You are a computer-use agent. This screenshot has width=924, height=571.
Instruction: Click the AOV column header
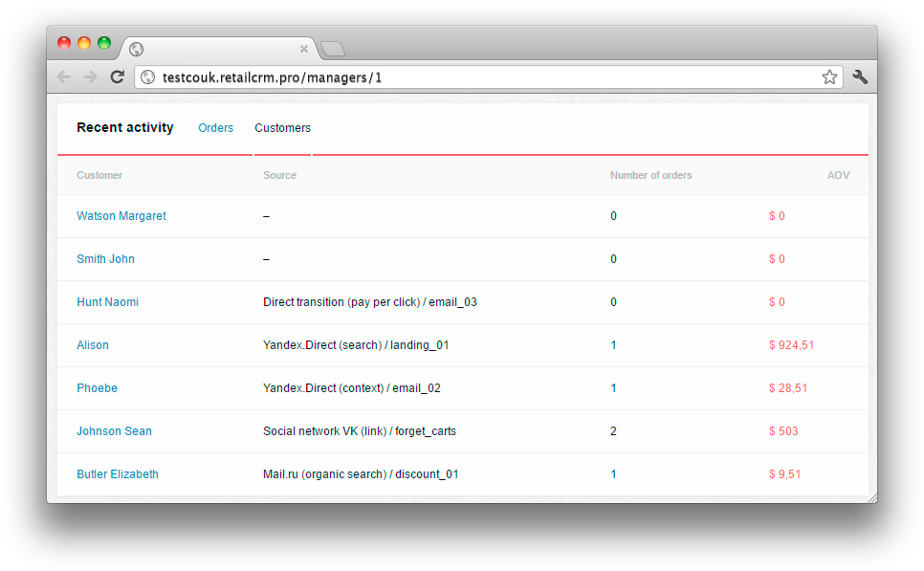tap(838, 175)
